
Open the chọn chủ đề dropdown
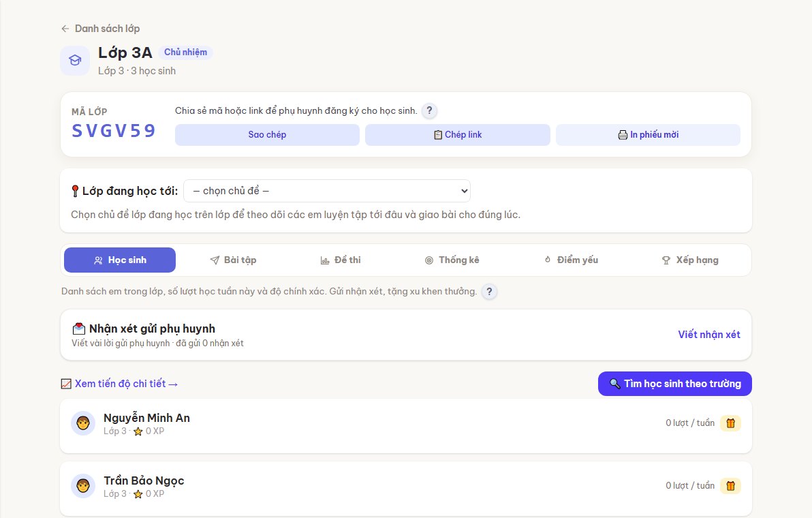pos(327,191)
